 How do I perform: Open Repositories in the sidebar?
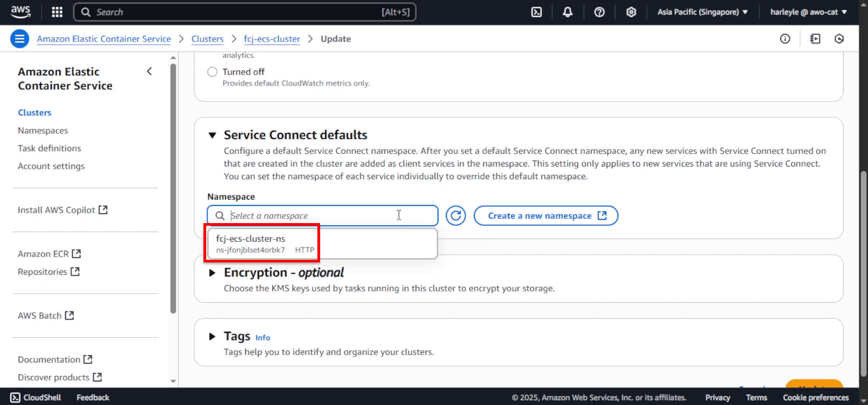(42, 272)
